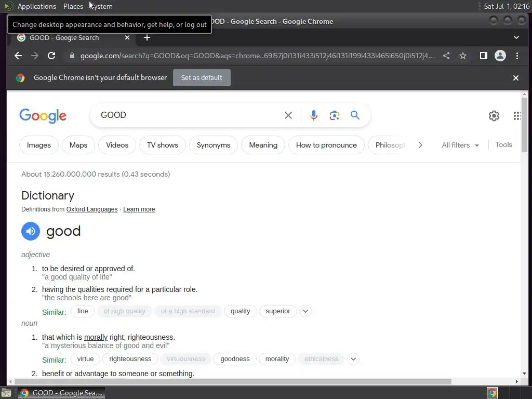Viewport: 532px width, 399px height.
Task: Click the GOOD - Google Sea... taskbar button
Action: [61, 393]
